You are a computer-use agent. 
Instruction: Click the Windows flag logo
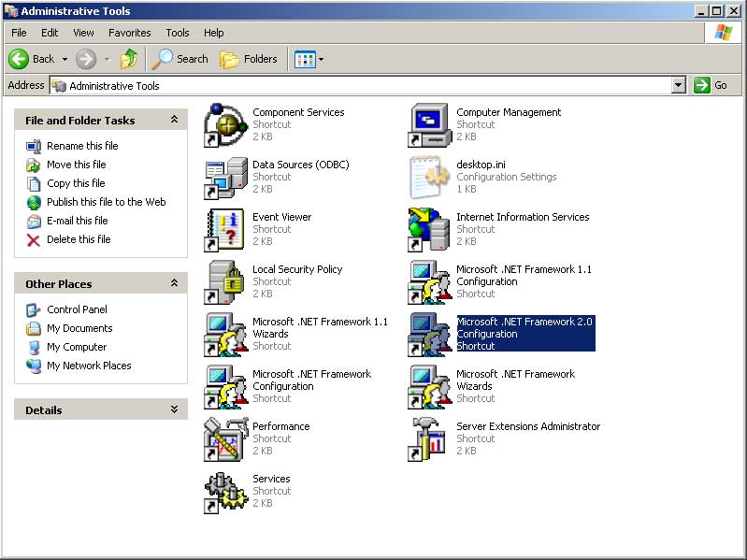[x=724, y=33]
